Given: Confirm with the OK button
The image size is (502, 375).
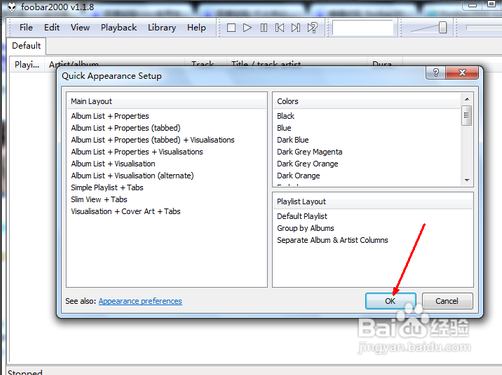Looking at the screenshot, I should pos(390,301).
